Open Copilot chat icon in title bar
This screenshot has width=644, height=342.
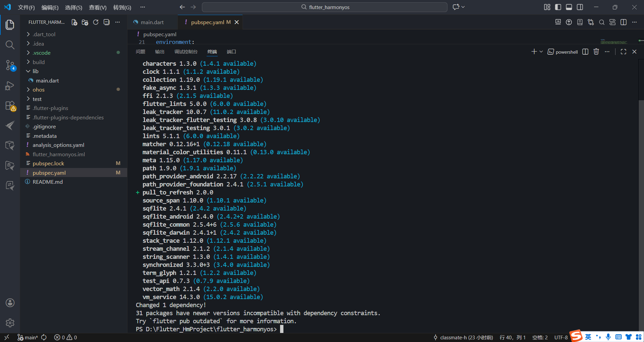tap(456, 7)
